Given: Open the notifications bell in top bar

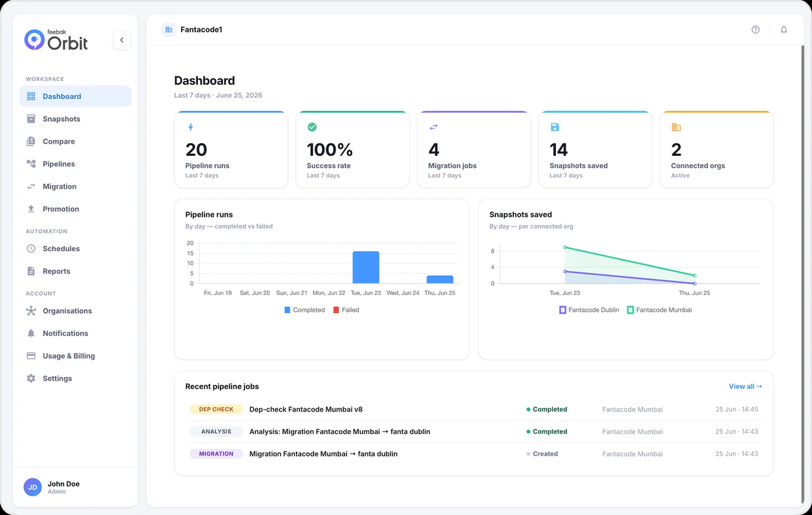Looking at the screenshot, I should [x=784, y=30].
